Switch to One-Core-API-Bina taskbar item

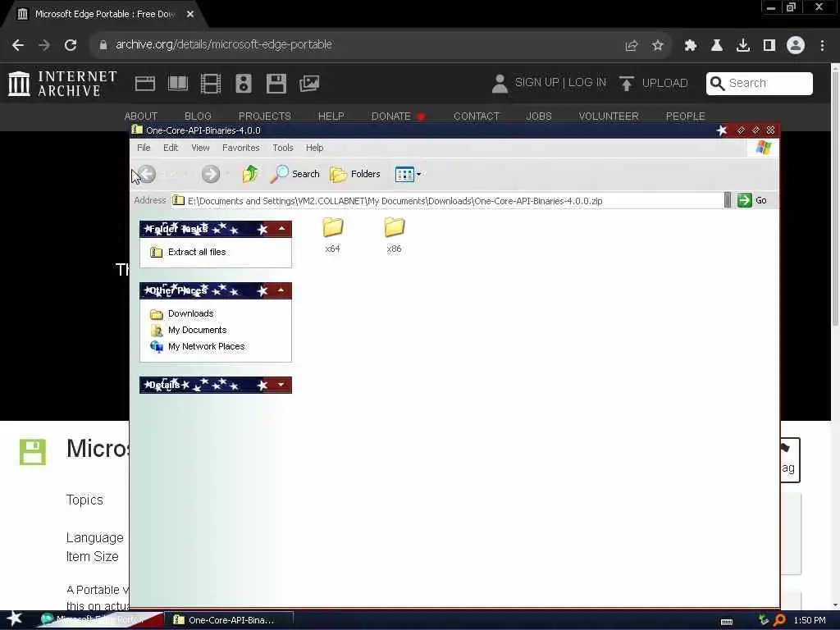228,620
